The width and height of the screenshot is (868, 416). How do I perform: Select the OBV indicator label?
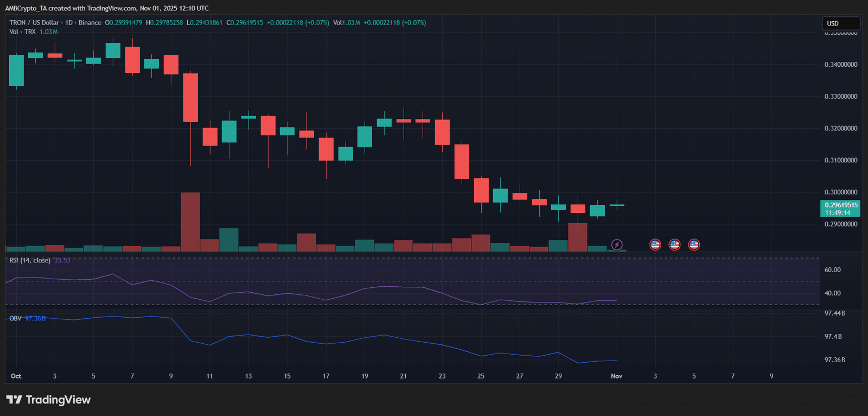(15, 318)
